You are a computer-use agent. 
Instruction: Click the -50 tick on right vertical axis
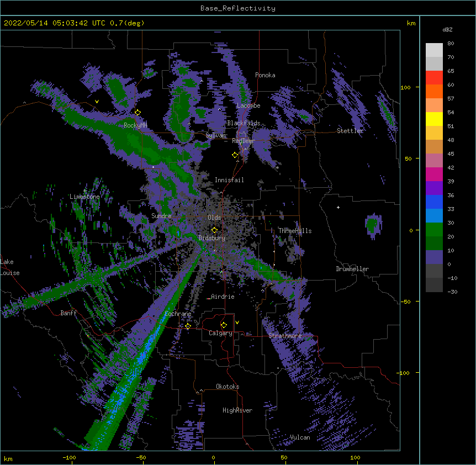pos(405,302)
